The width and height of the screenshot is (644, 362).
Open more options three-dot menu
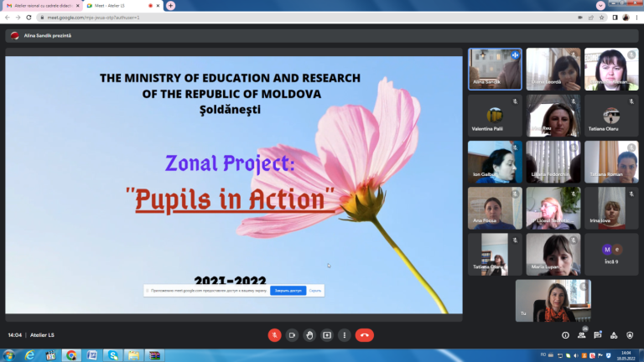(344, 335)
